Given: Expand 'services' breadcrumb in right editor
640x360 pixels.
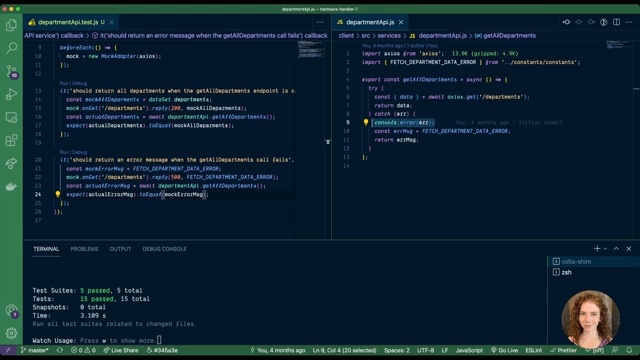Looking at the screenshot, I should click(389, 36).
